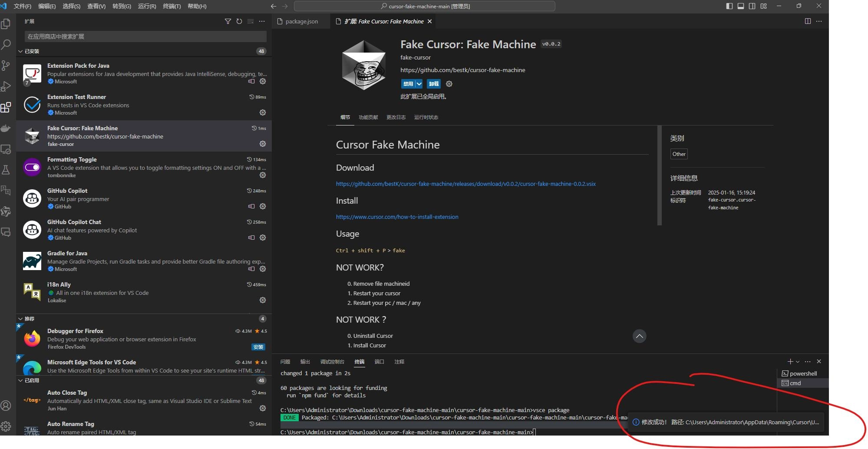This screenshot has height=449, width=868.
Task: Add a new terminal with plus icon
Action: 790,361
